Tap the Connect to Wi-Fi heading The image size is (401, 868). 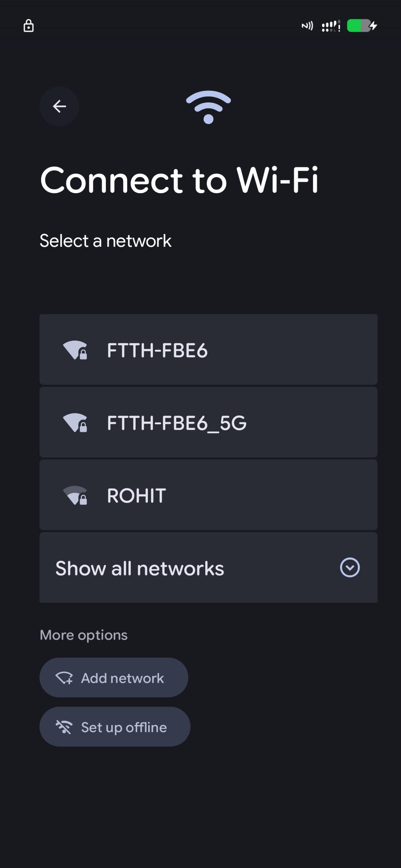coord(179,180)
